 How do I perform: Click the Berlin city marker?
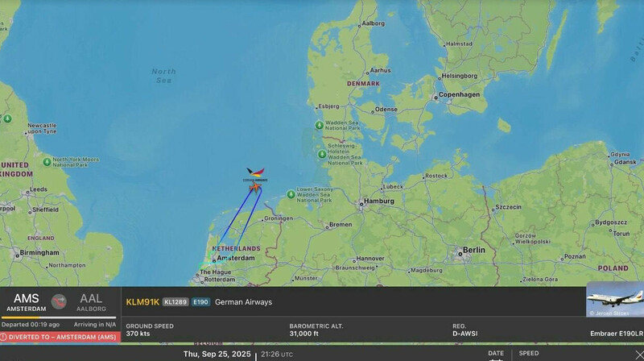click(460, 254)
